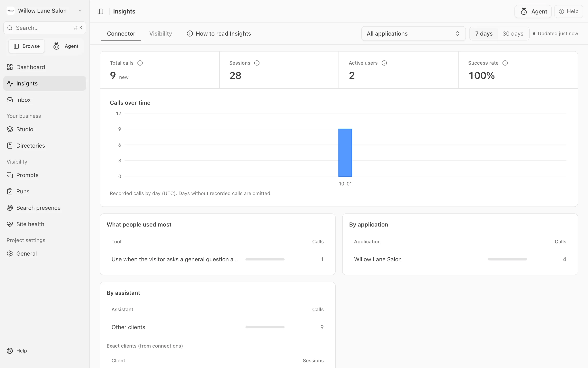Screen dimensions: 588x368
Task: Open the How to read Insights tab
Action: (x=219, y=34)
